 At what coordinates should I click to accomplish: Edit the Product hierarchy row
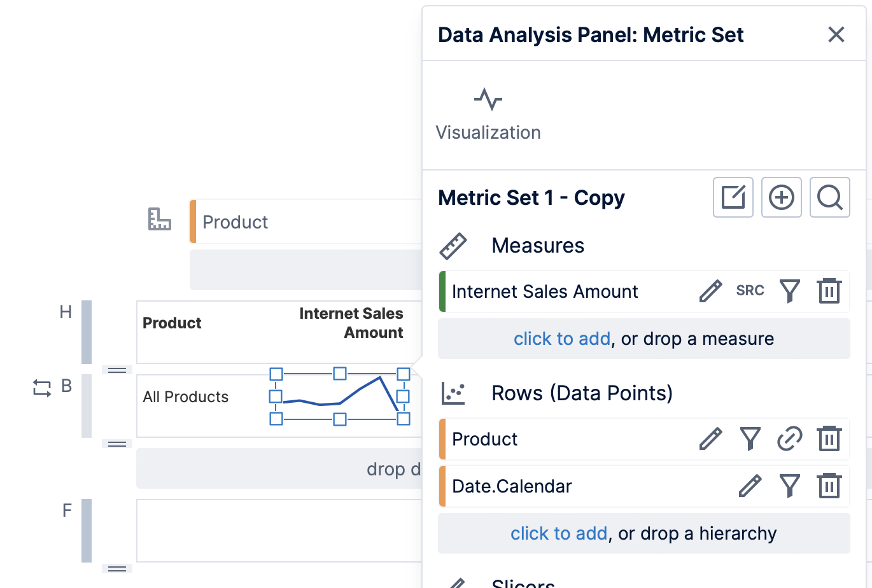[x=710, y=439]
